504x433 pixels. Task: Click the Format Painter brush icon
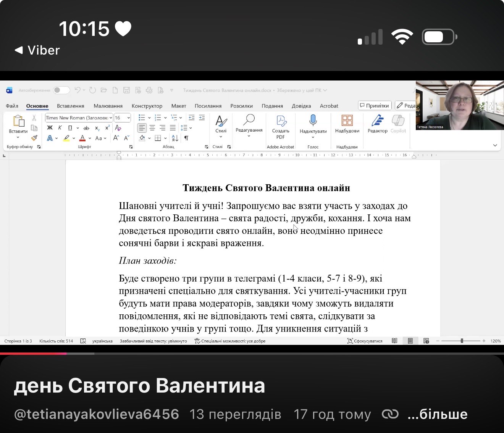pos(34,138)
